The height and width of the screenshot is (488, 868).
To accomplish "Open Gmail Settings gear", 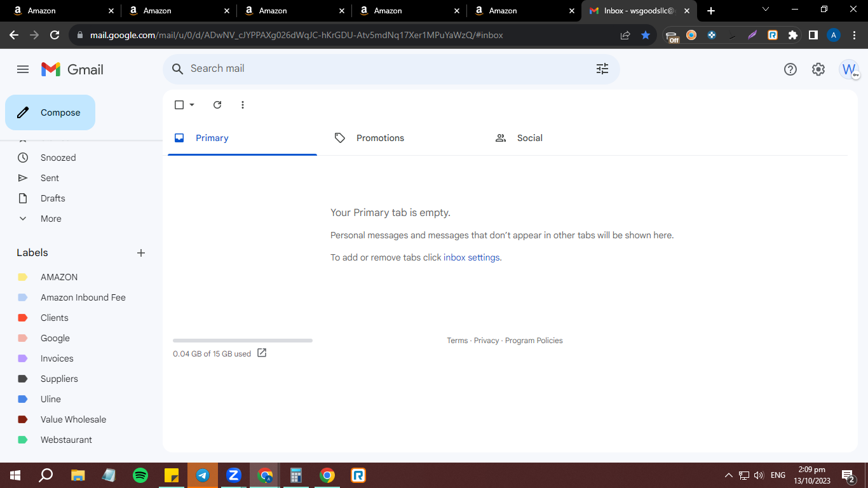I will click(818, 69).
